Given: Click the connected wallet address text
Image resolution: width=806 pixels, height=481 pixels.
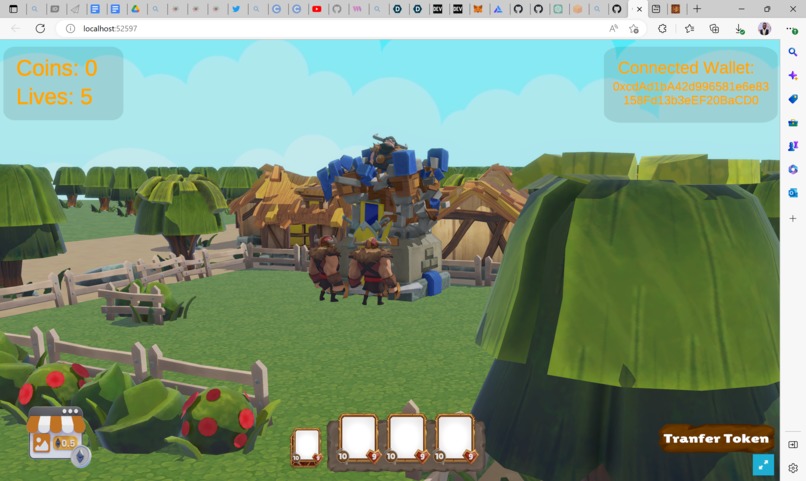Looking at the screenshot, I should pos(691,93).
